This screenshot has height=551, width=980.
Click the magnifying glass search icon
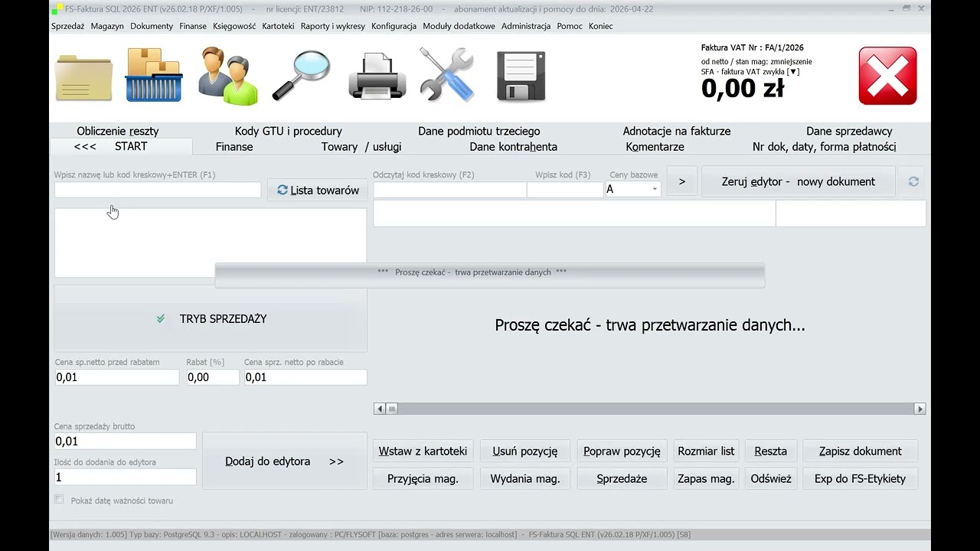[301, 76]
